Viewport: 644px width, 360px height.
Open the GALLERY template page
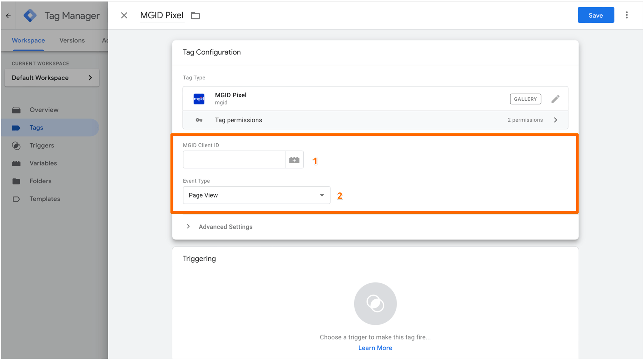pyautogui.click(x=525, y=99)
